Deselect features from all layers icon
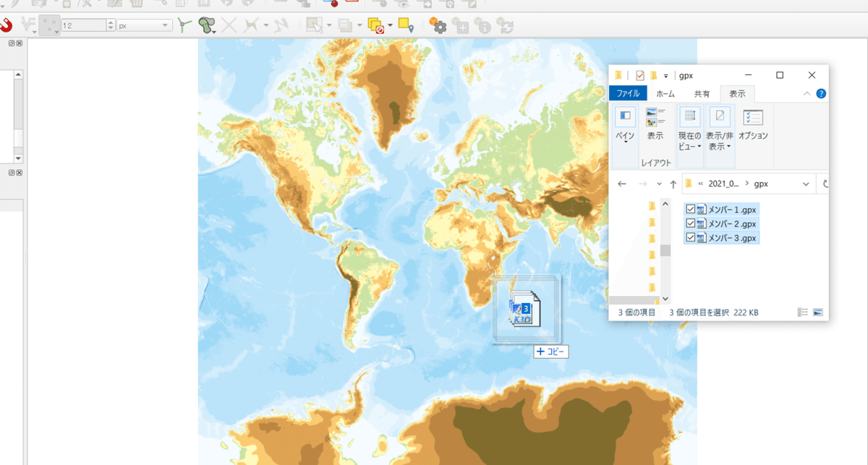868x465 pixels. (375, 25)
